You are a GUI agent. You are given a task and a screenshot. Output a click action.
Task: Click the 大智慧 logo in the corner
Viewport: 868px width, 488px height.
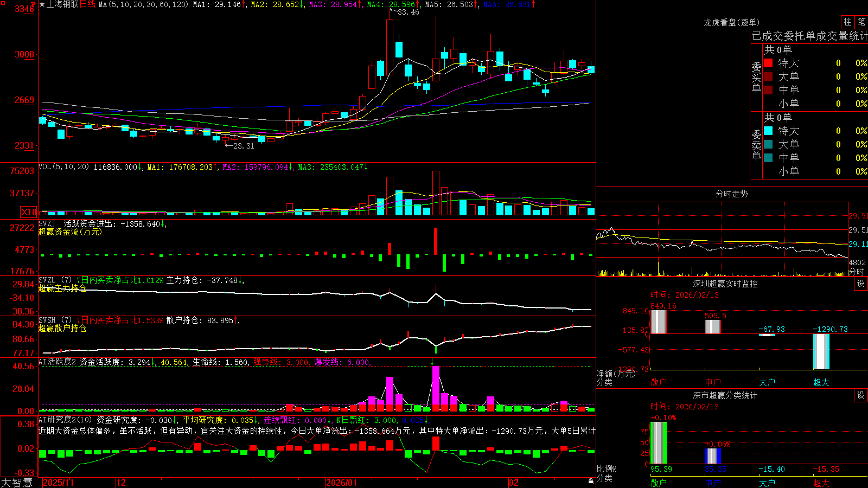coord(17,483)
